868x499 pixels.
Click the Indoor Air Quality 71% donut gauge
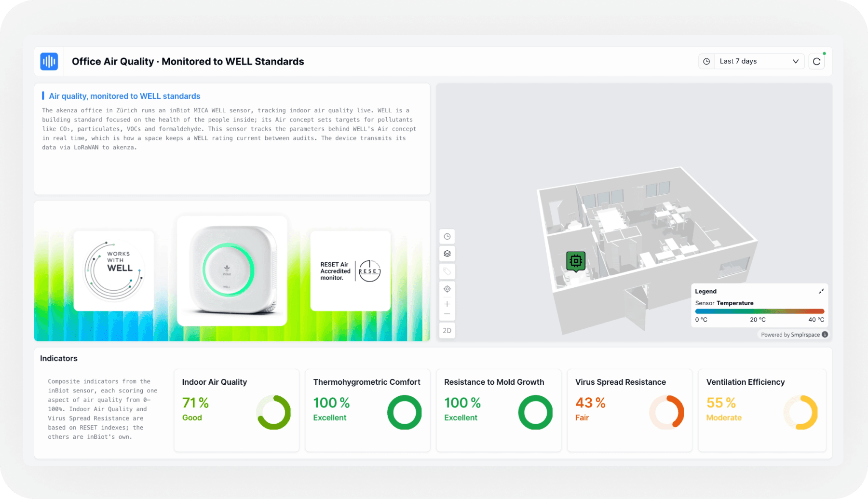[x=273, y=412]
